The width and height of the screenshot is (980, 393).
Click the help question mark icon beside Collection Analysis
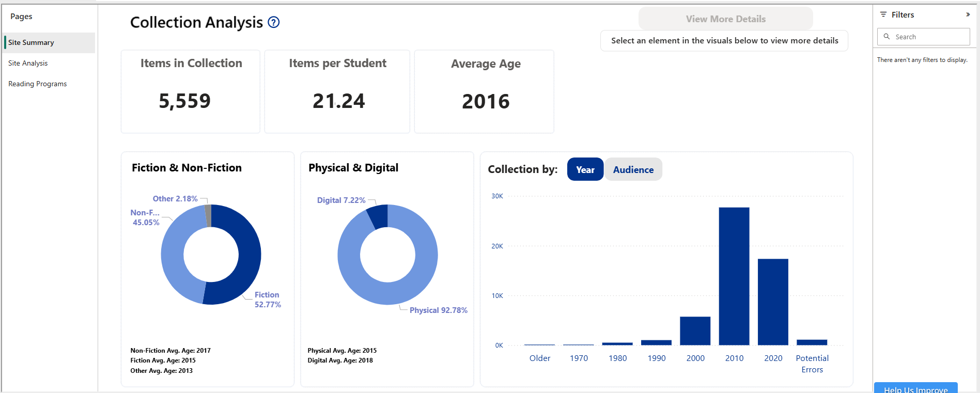274,22
